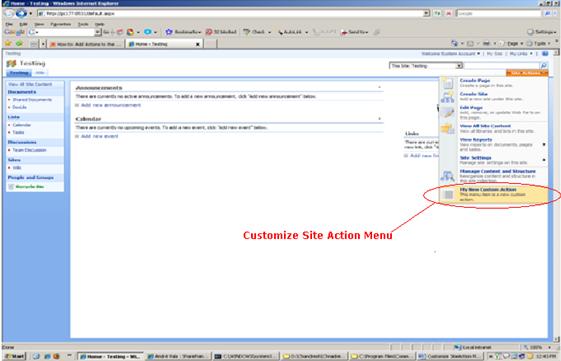The image size is (561, 361).
Task: Open the Help menu
Action: click(x=99, y=24)
